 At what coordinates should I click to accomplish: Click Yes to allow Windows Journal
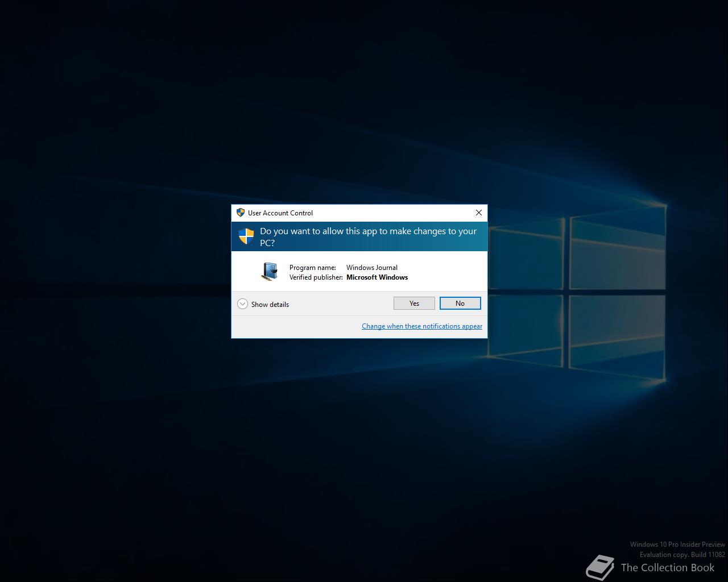click(x=414, y=304)
